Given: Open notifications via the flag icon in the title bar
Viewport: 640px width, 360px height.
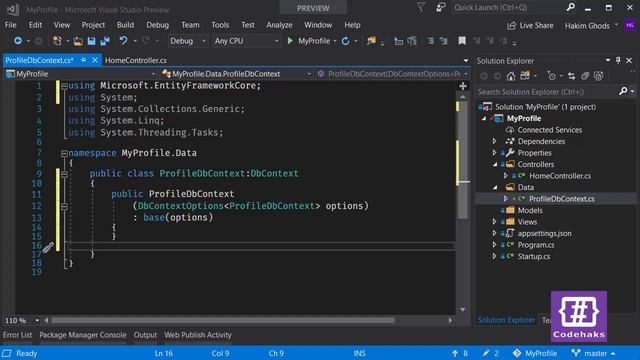Looking at the screenshot, I should (x=421, y=7).
